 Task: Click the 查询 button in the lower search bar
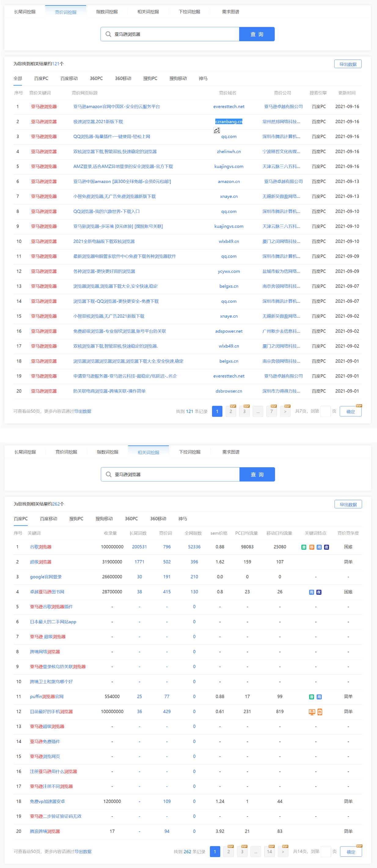(x=257, y=474)
